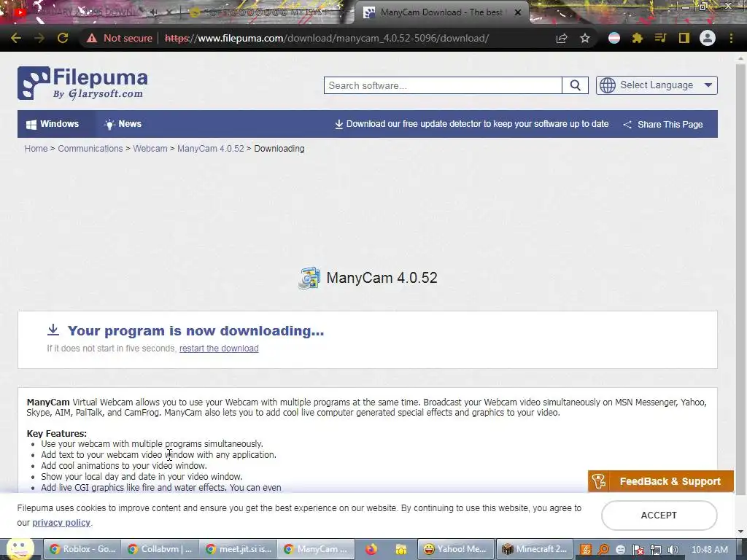The image size is (747, 560).
Task: Close the ManyCam Download tab
Action: pyautogui.click(x=518, y=12)
